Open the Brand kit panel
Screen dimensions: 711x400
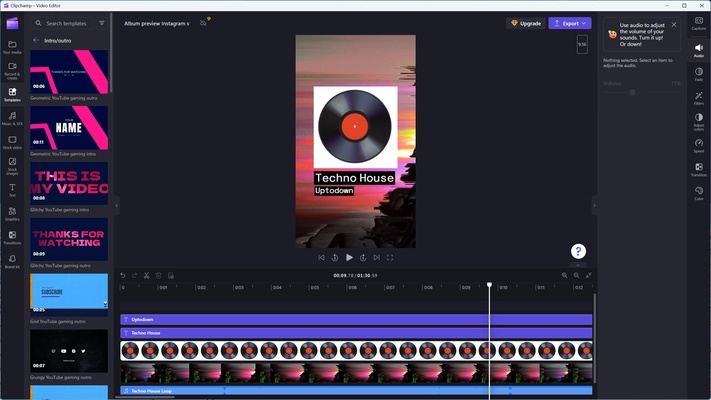coord(12,261)
